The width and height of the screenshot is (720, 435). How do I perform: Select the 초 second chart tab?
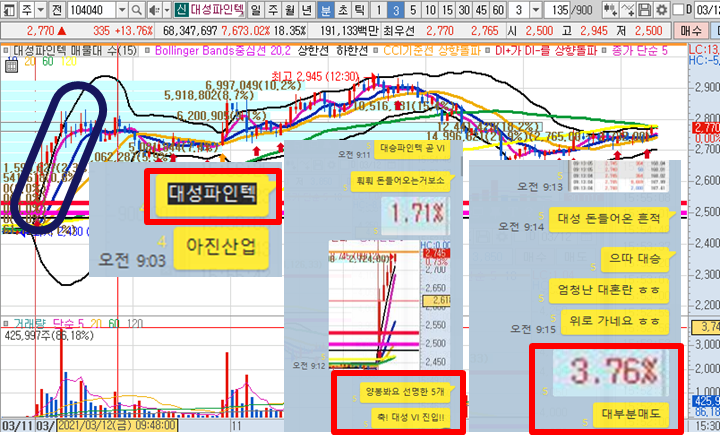click(343, 10)
